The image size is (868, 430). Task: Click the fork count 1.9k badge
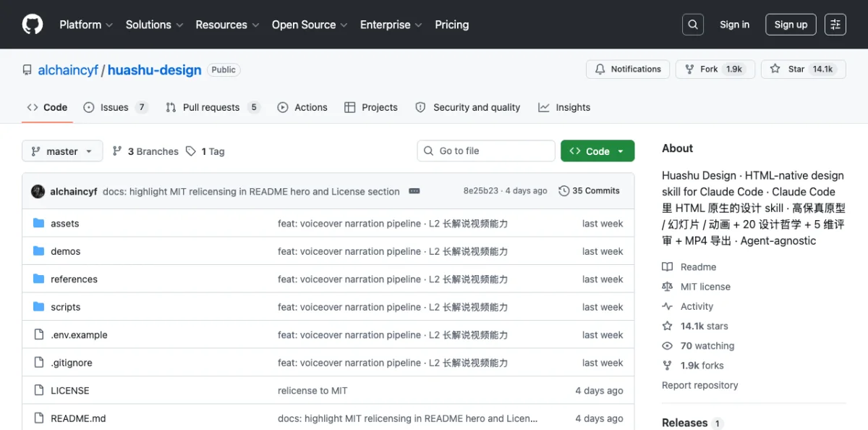coord(734,69)
